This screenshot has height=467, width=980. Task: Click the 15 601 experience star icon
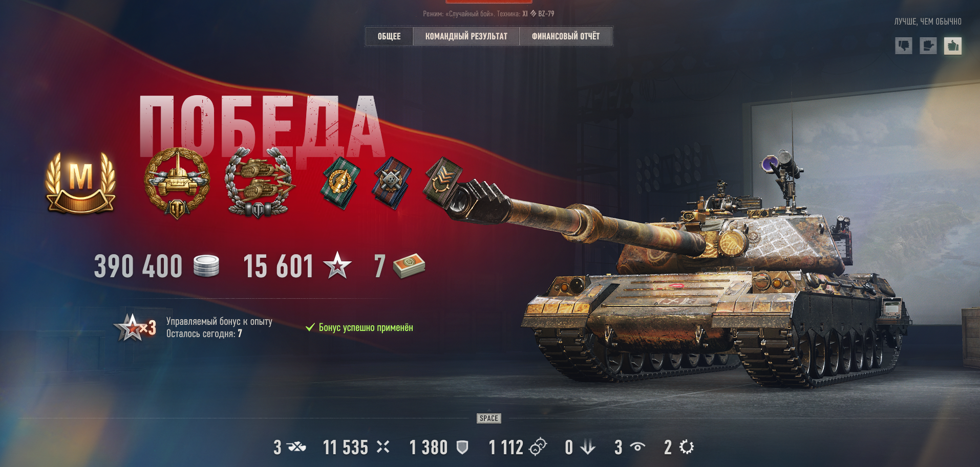click(337, 265)
